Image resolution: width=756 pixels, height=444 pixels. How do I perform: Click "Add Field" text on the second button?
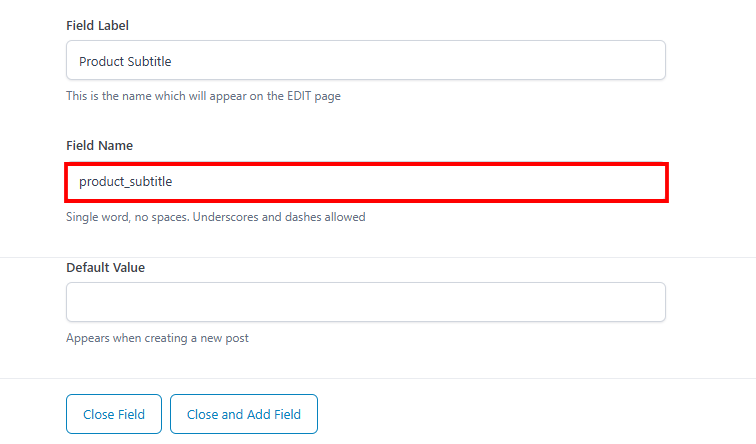[274, 414]
